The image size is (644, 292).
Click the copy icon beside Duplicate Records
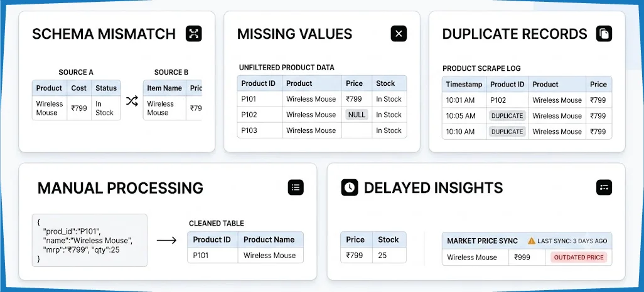coord(604,34)
